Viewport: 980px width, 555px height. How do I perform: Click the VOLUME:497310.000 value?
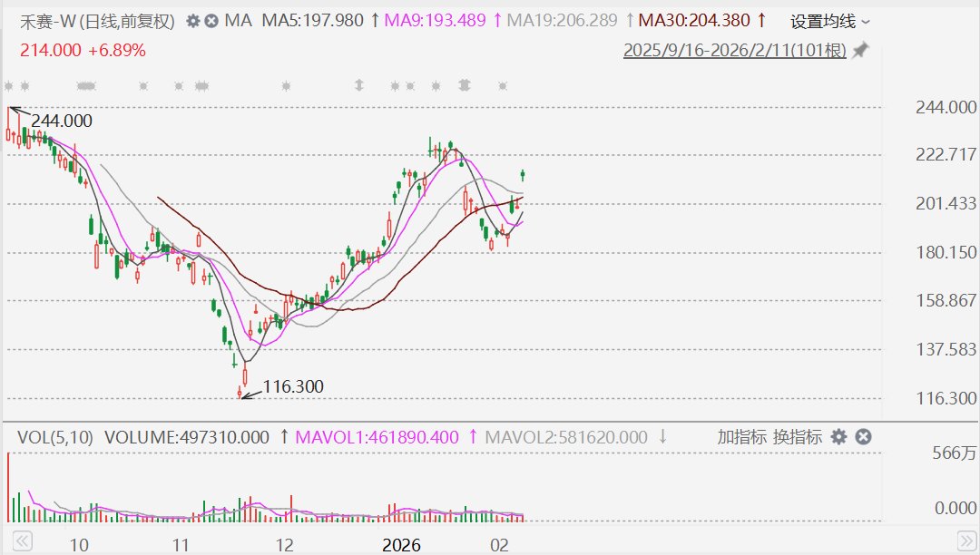click(186, 437)
